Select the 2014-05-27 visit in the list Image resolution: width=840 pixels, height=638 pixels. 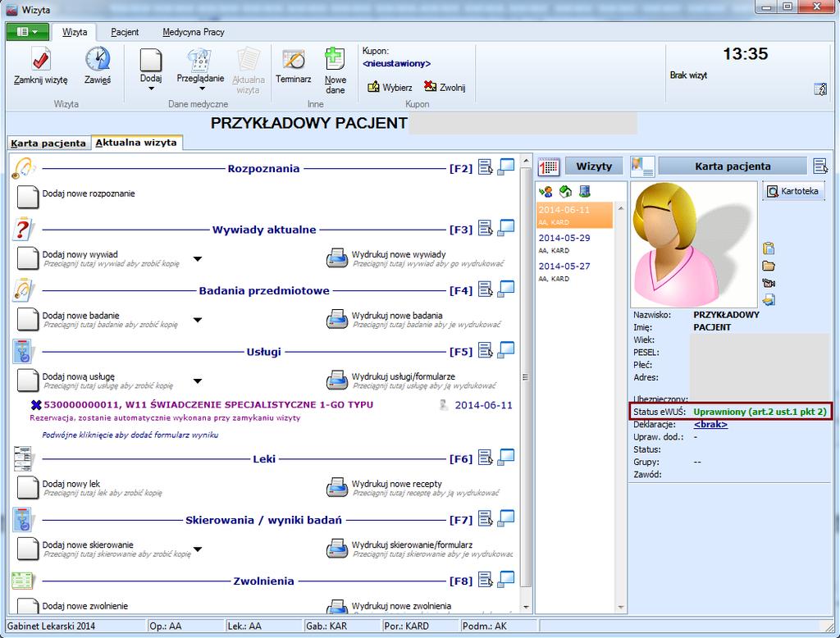(574, 271)
